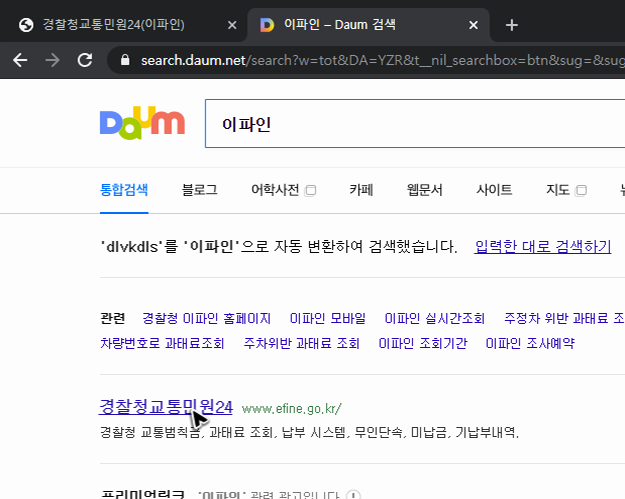Open related search 이파인 모바일
Viewport: 625px width, 499px height.
tap(328, 318)
